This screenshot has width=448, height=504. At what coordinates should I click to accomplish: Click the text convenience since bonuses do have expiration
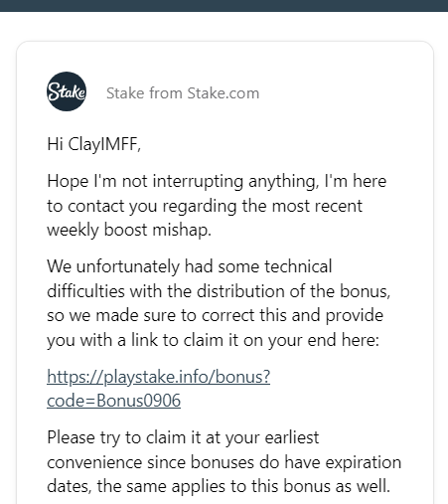224,462
